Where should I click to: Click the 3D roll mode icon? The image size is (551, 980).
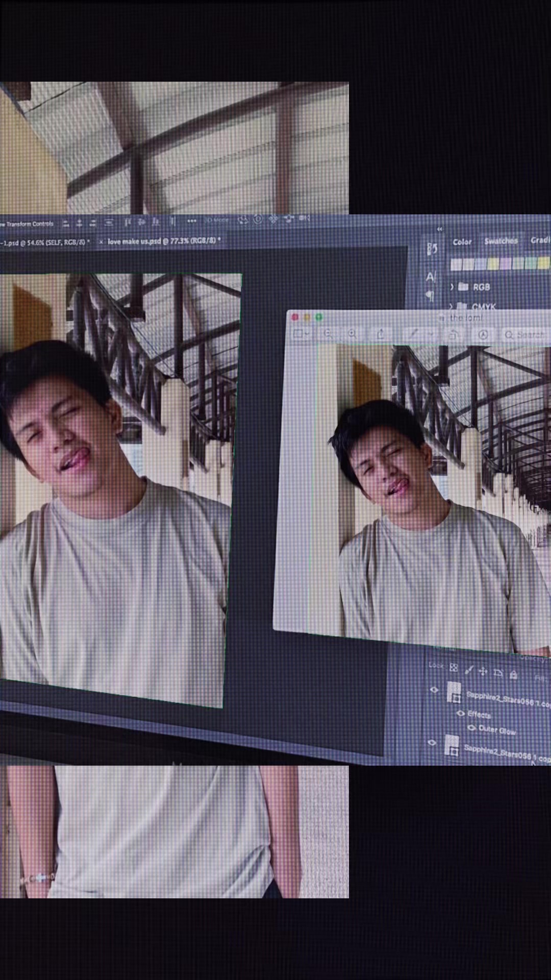pyautogui.click(x=258, y=220)
